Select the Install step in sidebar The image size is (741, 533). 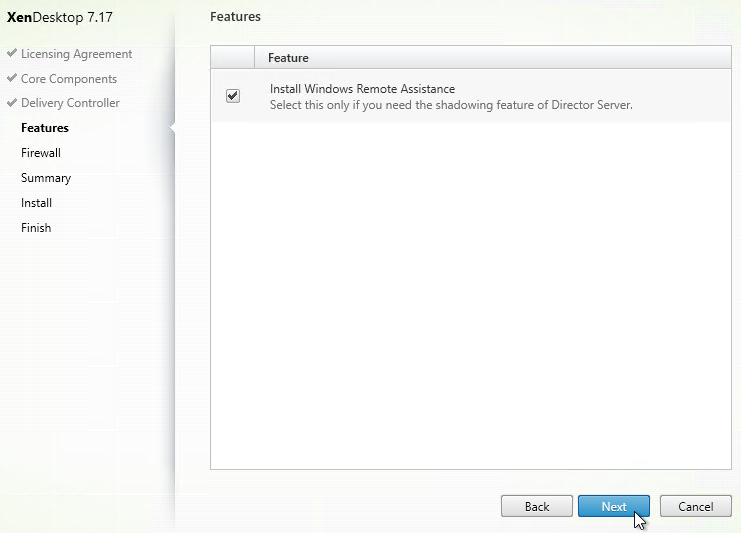[36, 203]
